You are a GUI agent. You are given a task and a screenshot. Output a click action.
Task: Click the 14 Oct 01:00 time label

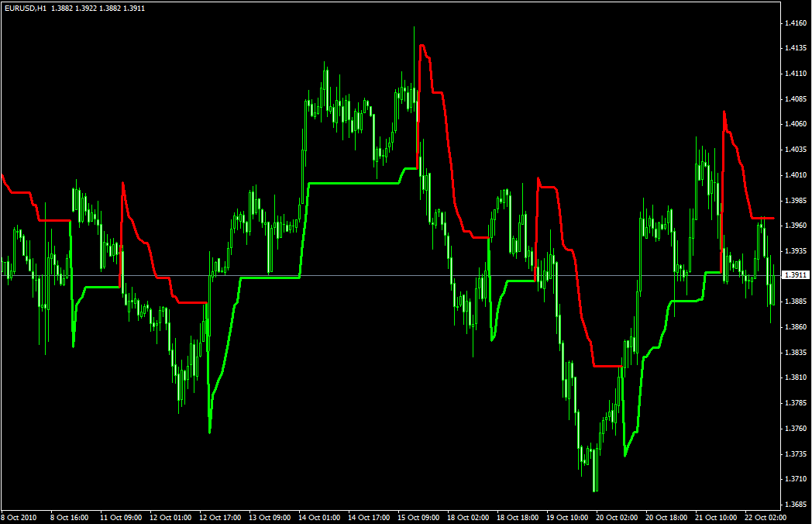pyautogui.click(x=319, y=517)
